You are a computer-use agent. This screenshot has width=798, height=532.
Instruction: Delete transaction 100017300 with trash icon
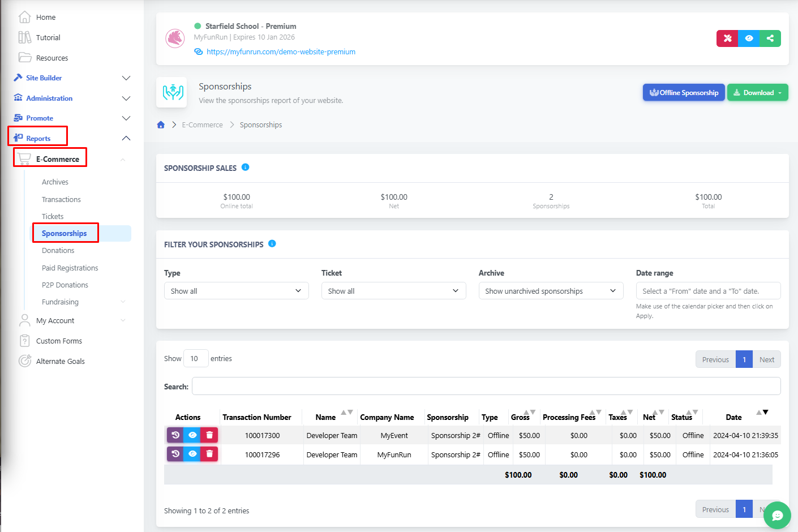[209, 435]
